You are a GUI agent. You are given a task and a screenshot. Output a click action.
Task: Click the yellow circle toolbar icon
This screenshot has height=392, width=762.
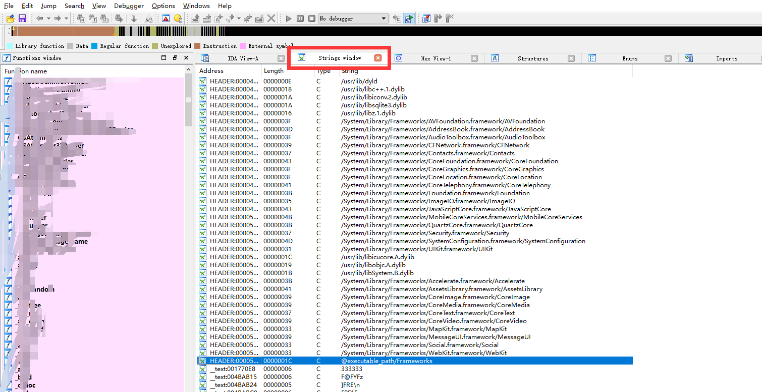178,18
